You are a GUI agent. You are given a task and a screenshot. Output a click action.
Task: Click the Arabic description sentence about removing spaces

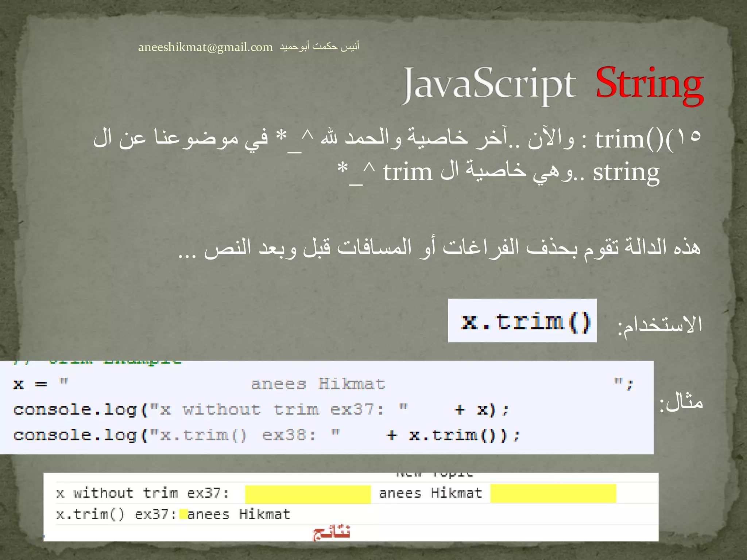tap(439, 248)
